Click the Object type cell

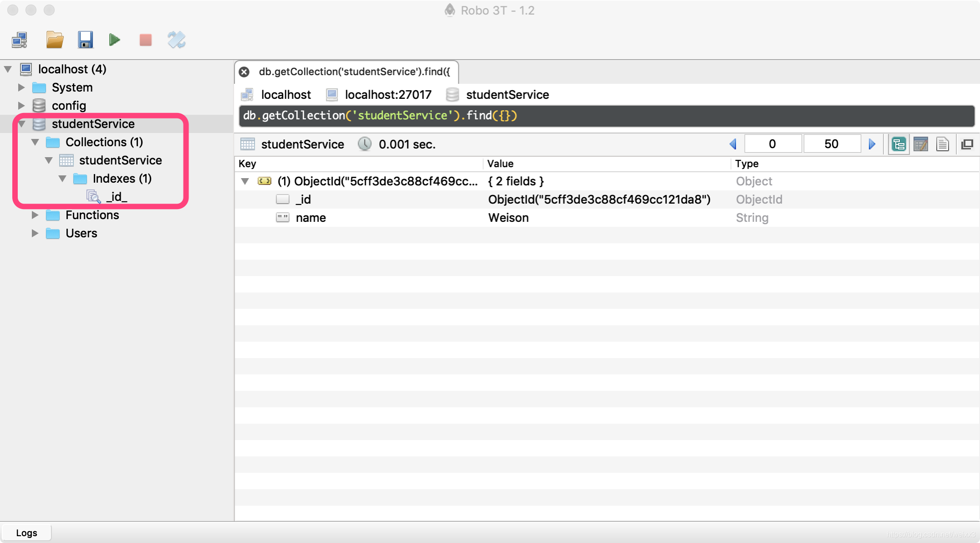[754, 181]
